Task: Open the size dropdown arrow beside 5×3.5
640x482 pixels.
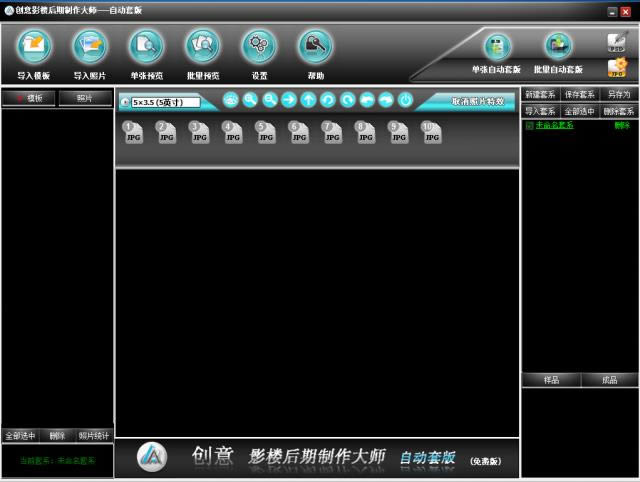Action: (x=126, y=102)
